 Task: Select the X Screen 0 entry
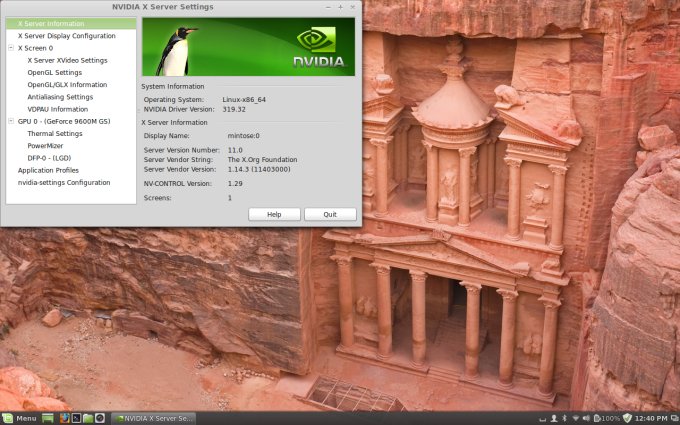(36, 48)
